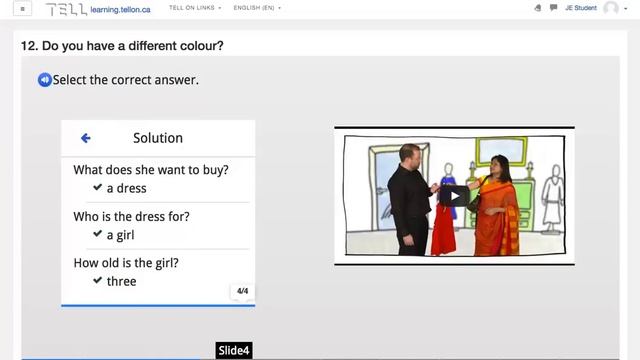Click the Solution heading
The width and height of the screenshot is (640, 360).
[x=158, y=138]
